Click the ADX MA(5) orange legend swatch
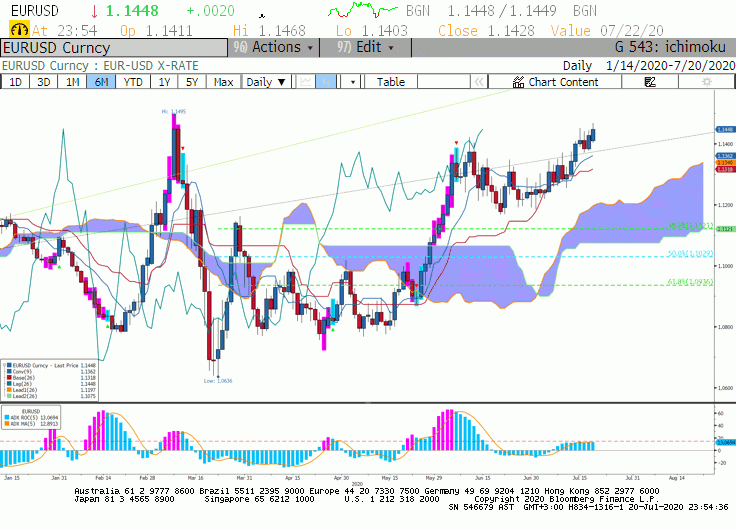This screenshot has width=736, height=530. click(7, 423)
